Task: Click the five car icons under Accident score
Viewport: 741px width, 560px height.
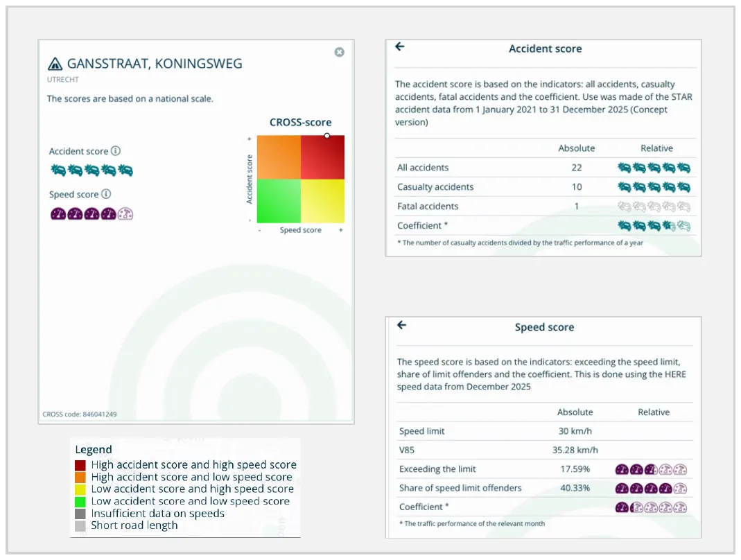Action: [91, 170]
